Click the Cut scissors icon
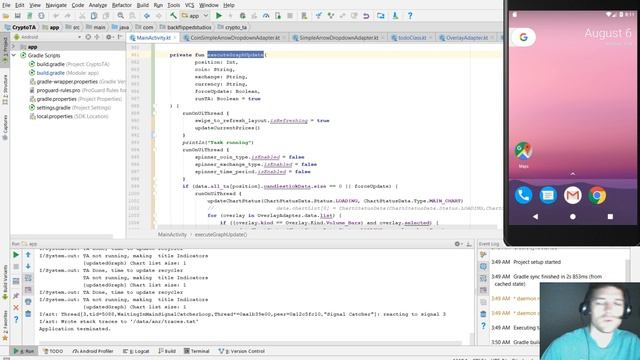640x360 pixels. pos(82,16)
